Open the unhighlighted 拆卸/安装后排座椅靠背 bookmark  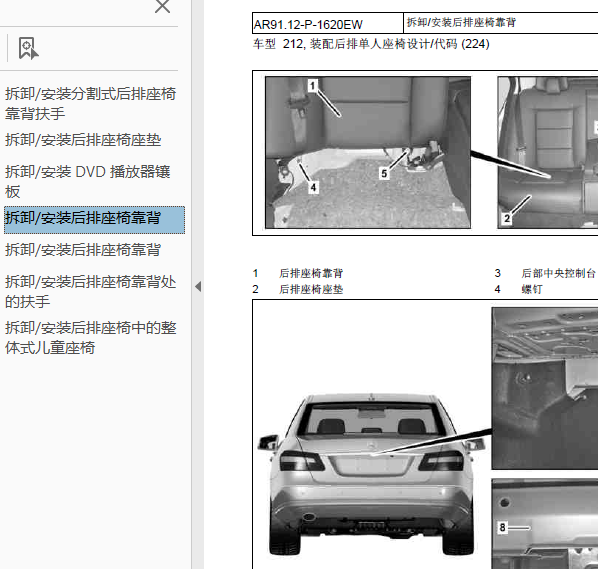[83, 250]
